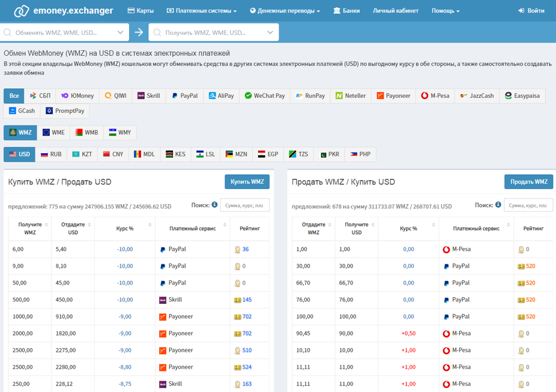
Task: Filter by WeChat Pay payment system
Action: coord(265,95)
